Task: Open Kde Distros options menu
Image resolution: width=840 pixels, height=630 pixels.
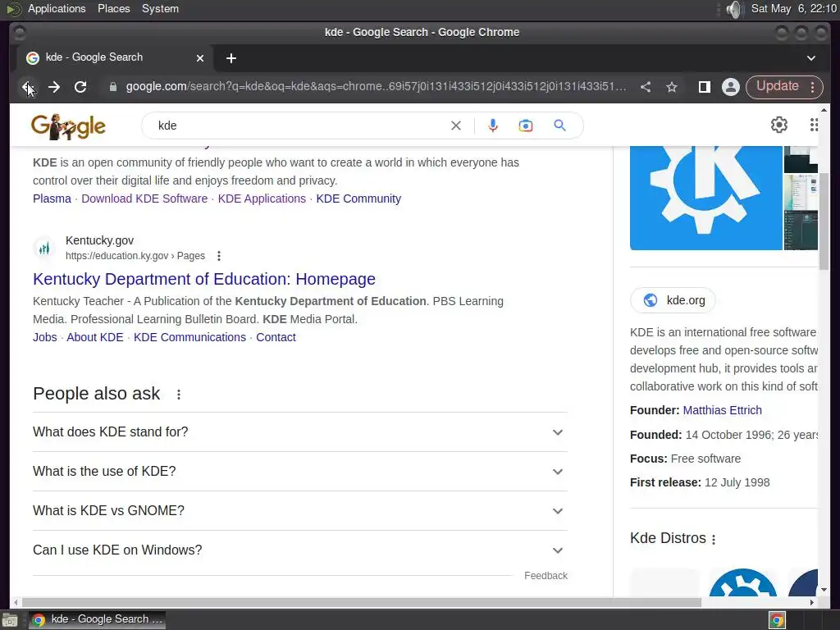Action: coord(714,540)
